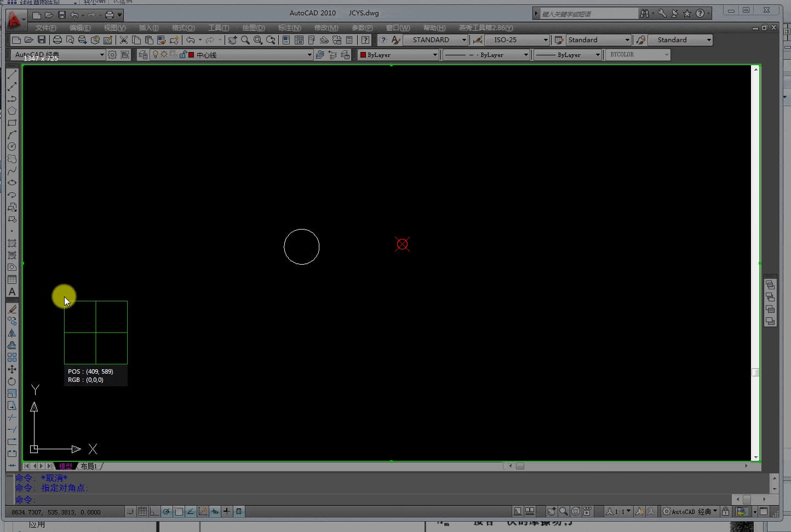
Task: Open the ISO-25 dimension style dropdown
Action: pos(546,40)
